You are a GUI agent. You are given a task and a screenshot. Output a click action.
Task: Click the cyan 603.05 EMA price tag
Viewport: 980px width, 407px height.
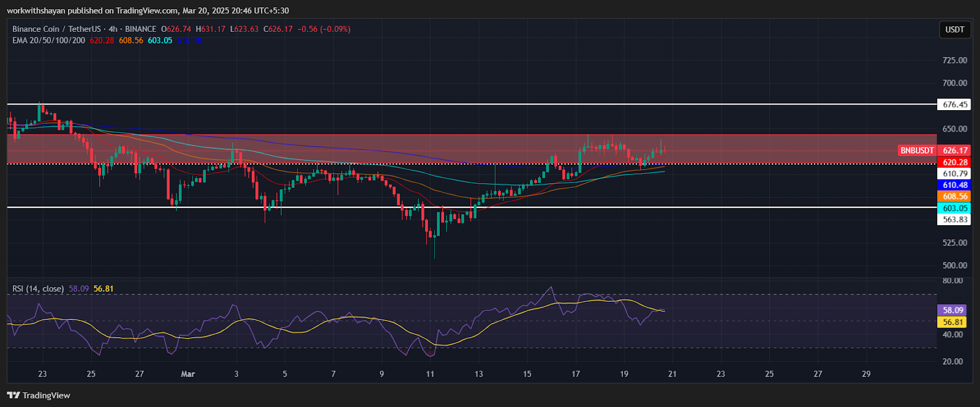tap(954, 208)
